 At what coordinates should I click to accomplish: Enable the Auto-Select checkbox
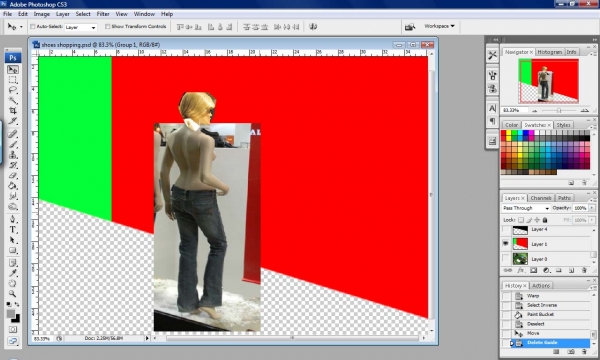pos(33,26)
